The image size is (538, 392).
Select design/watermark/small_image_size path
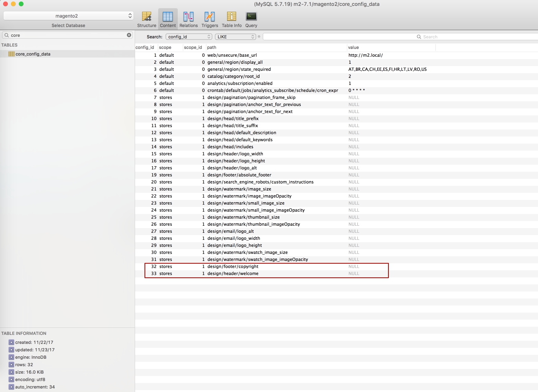[x=246, y=203]
